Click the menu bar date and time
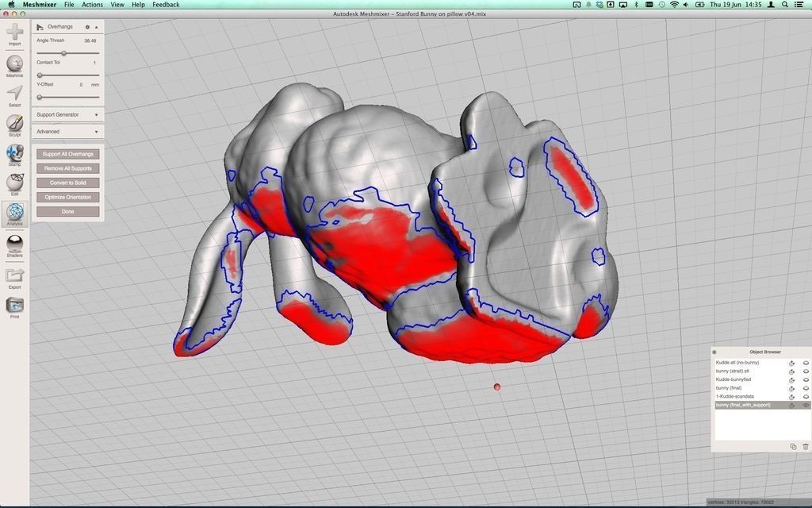The image size is (812, 508). click(736, 4)
